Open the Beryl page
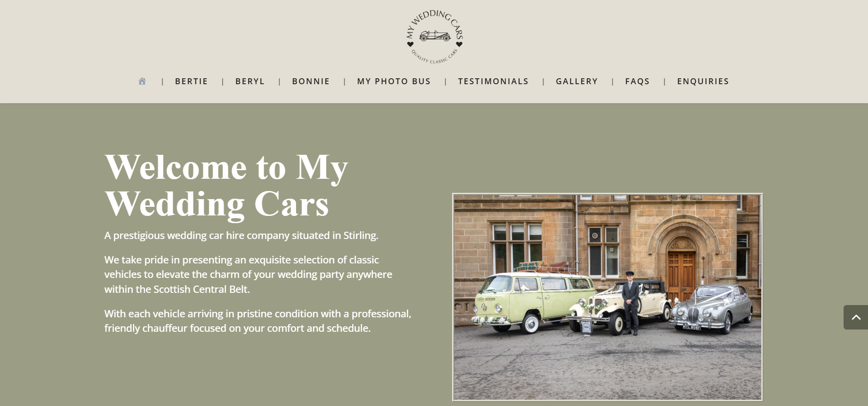 250,81
